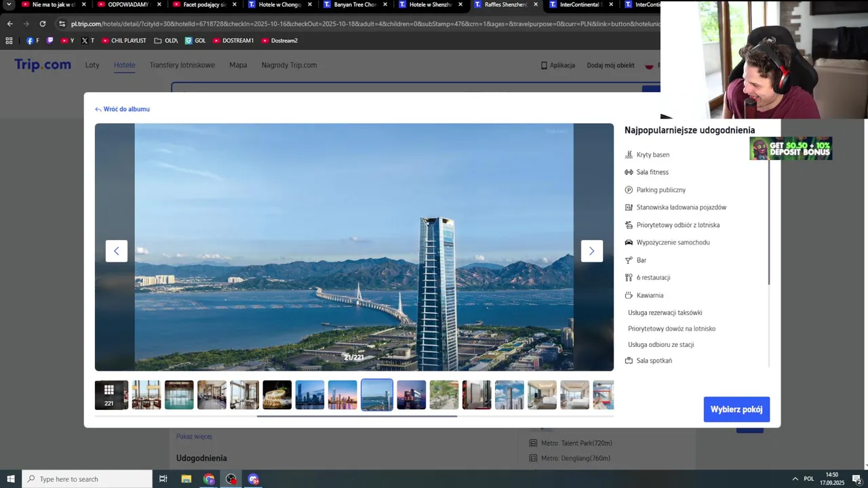Screen dimensions: 868x488
Task: Click the 'Wróć do albumu' link
Action: coord(123,109)
